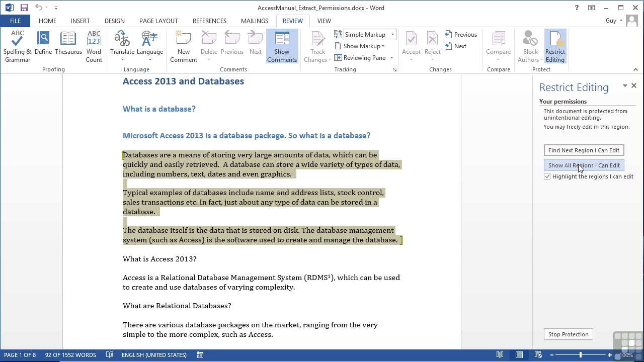The height and width of the screenshot is (362, 644).
Task: Click the Reviewing Pane button
Action: click(360, 58)
